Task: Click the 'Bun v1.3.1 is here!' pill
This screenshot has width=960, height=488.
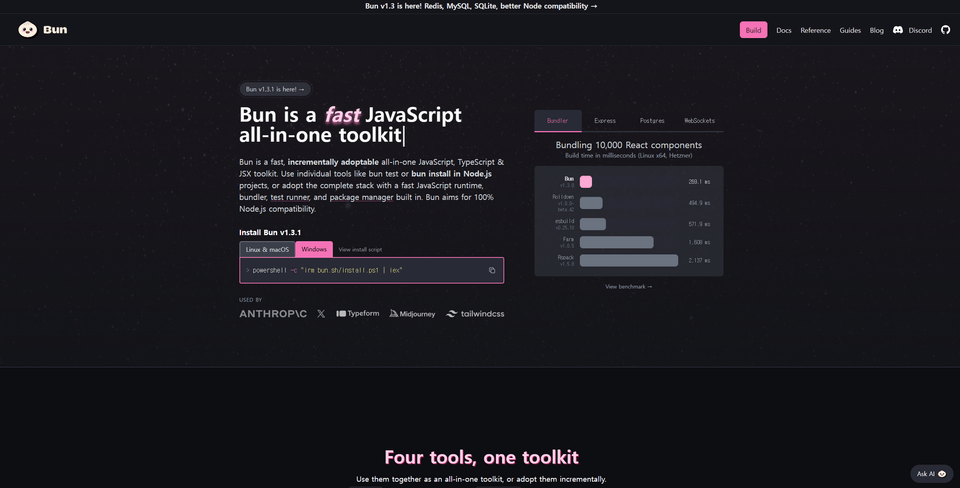Action: click(x=275, y=89)
